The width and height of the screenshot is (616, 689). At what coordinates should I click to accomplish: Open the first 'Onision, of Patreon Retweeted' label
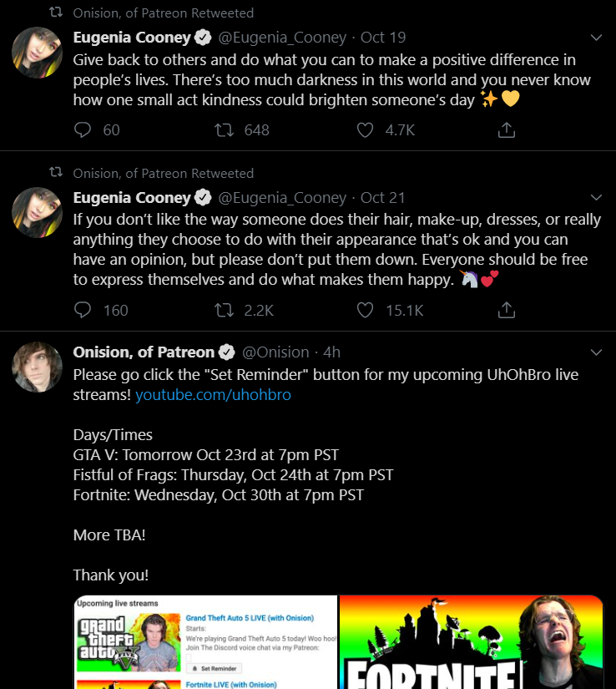click(x=164, y=13)
